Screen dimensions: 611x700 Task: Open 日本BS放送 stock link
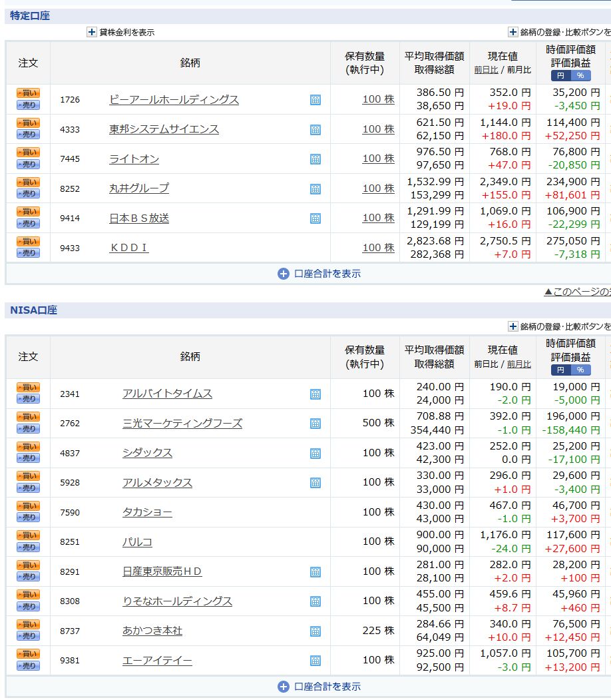click(139, 218)
